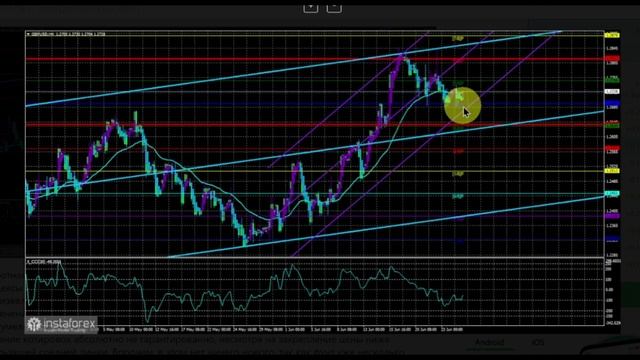Click the purple price level label on axis
The height and width of the screenshot is (360, 640).
[x=612, y=216]
